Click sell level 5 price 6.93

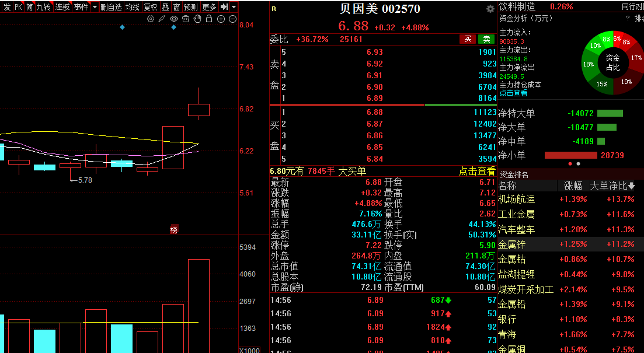click(375, 52)
